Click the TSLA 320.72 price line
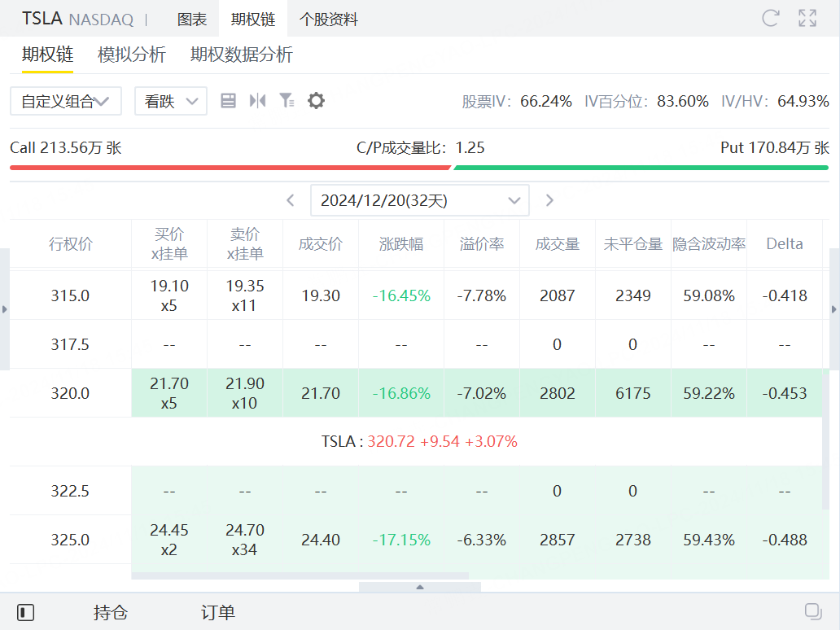The image size is (840, 630). point(419,441)
